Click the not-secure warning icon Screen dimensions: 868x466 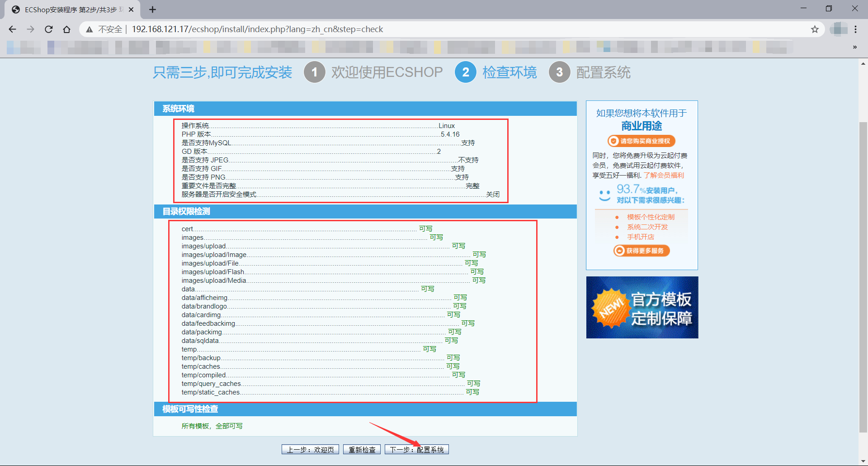click(90, 29)
